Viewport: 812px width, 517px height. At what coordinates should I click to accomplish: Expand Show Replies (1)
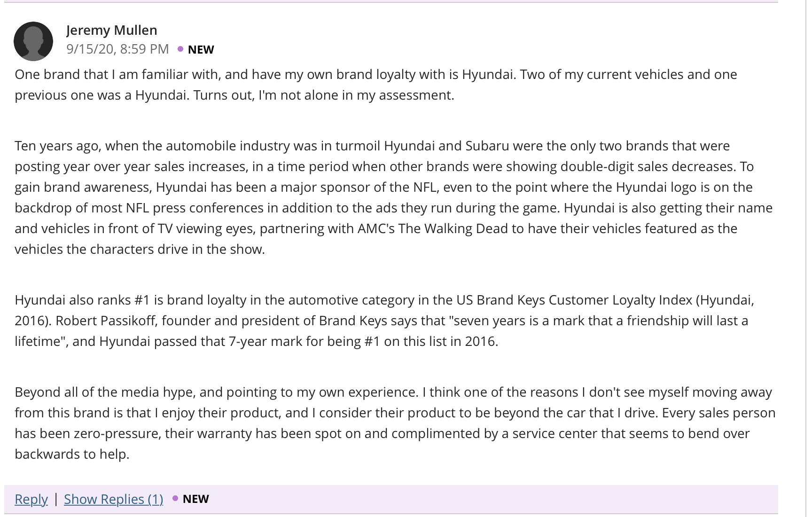point(114,499)
